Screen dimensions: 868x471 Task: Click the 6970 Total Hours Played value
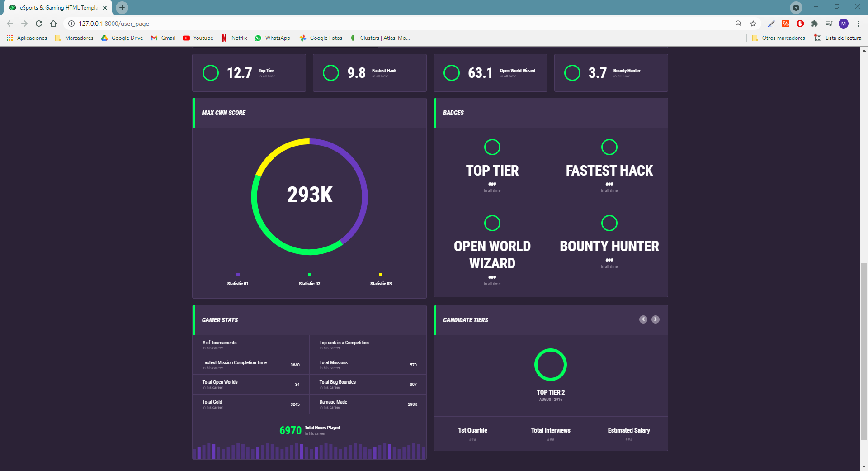[290, 430]
